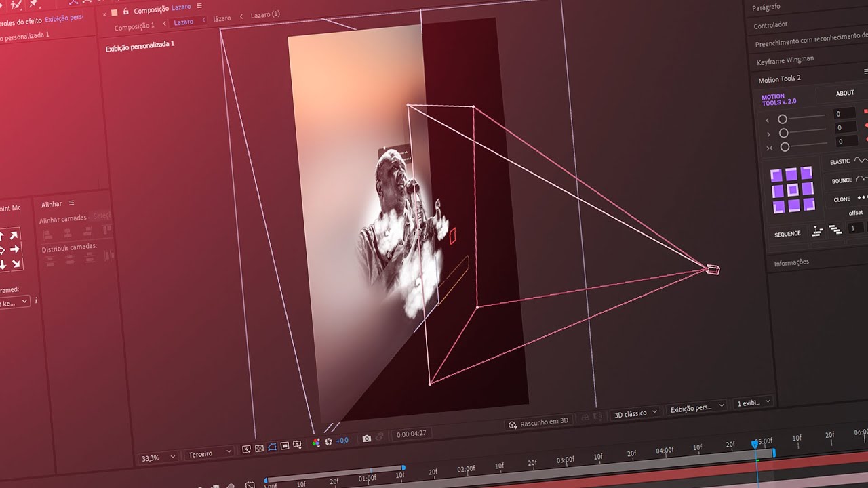Click the ABOUT button in Motion Tools
Image resolution: width=868 pixels, height=488 pixels.
click(x=845, y=94)
